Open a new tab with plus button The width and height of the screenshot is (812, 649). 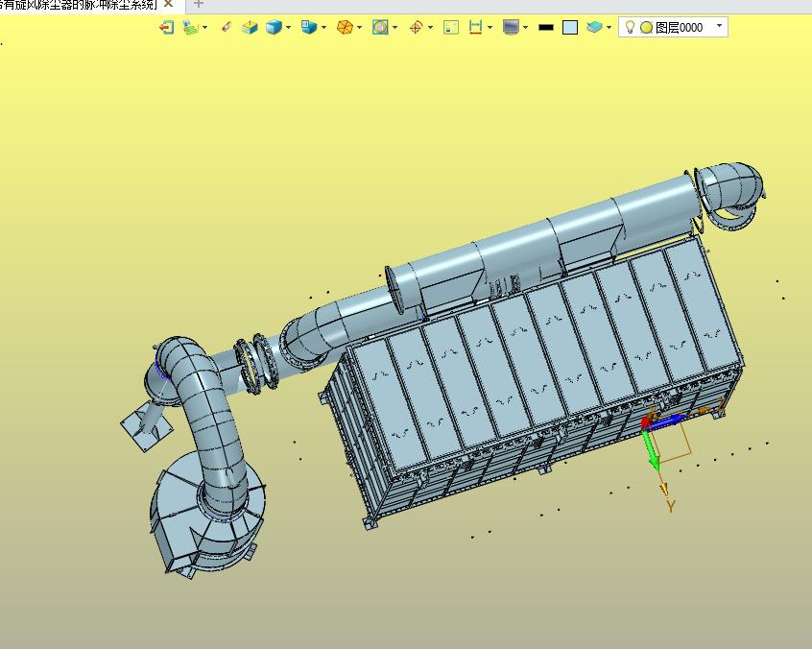click(199, 4)
